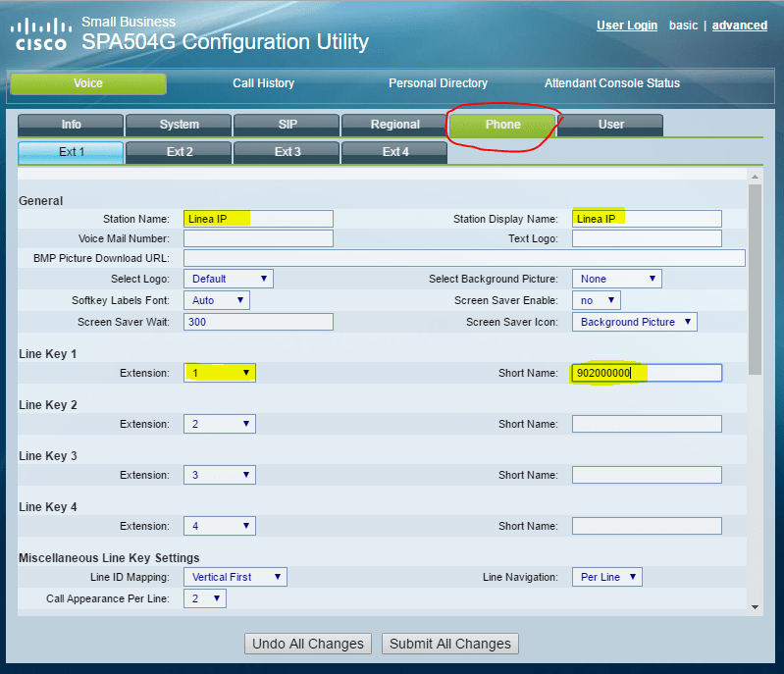Switch to the Regional tab
This screenshot has width=784, height=674.
[394, 125]
